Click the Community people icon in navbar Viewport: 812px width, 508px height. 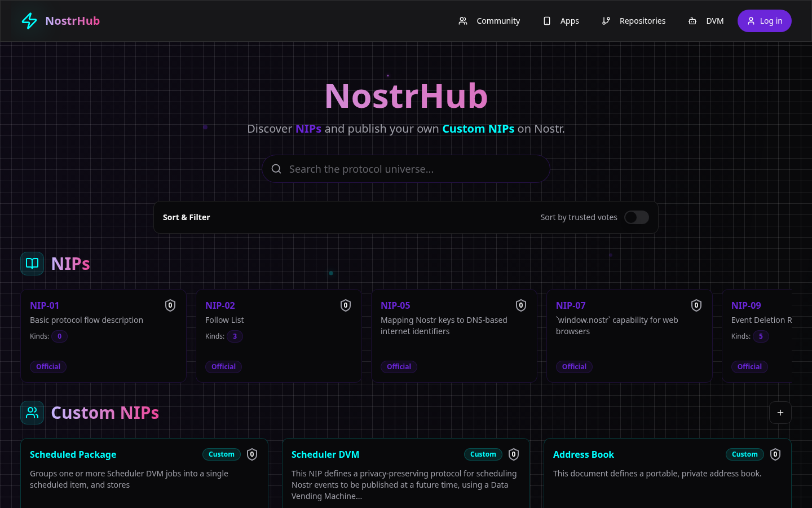tap(463, 21)
